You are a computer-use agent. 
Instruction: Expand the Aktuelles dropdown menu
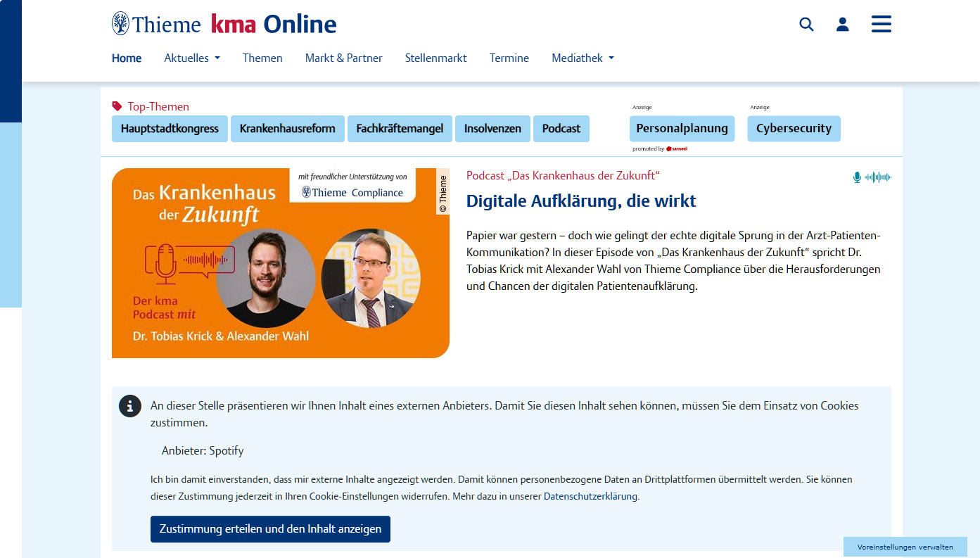point(192,58)
